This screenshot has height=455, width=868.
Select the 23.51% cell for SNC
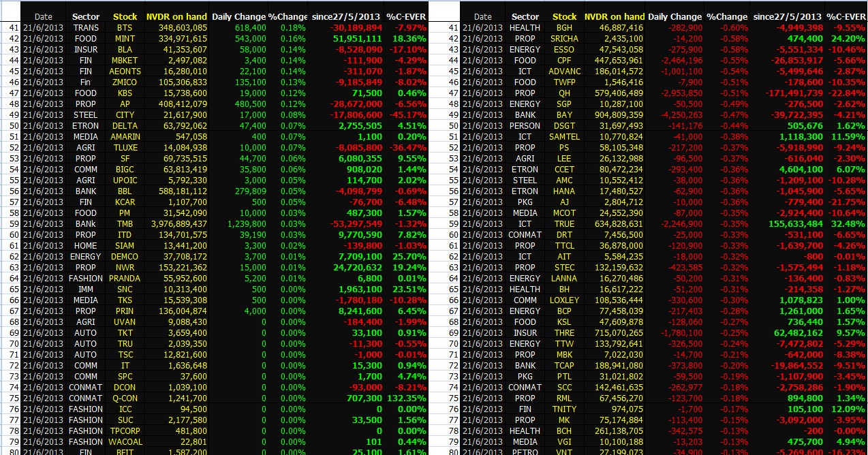[x=409, y=289]
